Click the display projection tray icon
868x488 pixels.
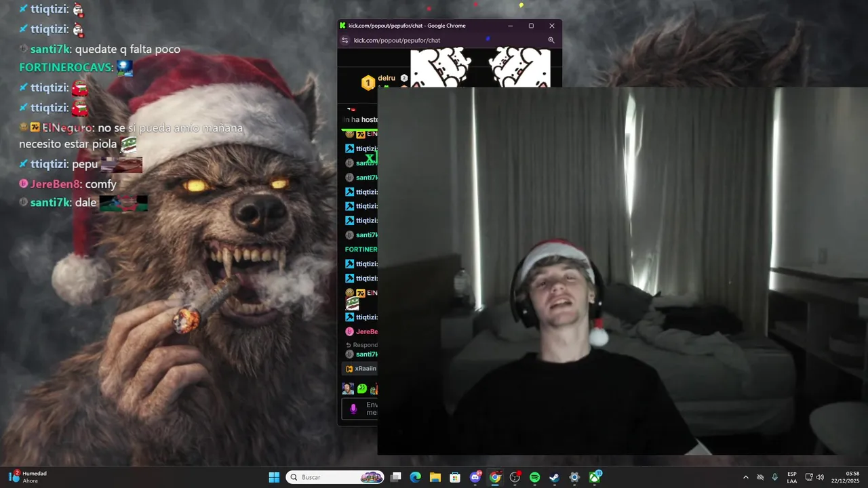[808, 477]
